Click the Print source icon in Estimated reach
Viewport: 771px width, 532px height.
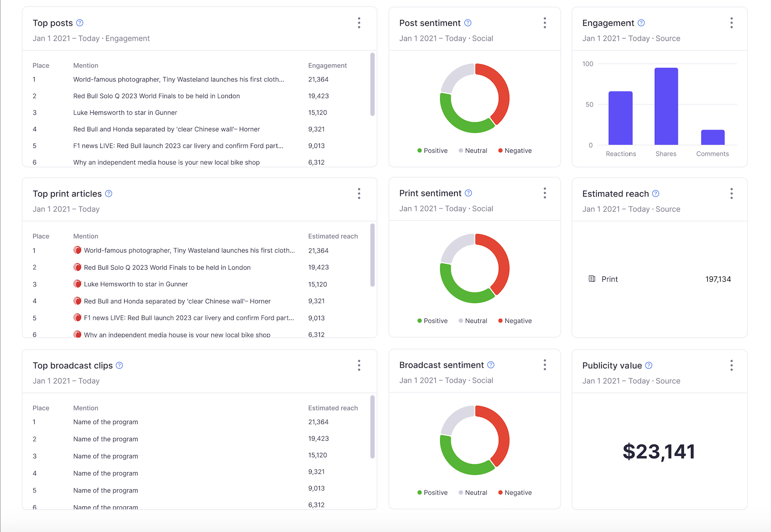pos(592,279)
